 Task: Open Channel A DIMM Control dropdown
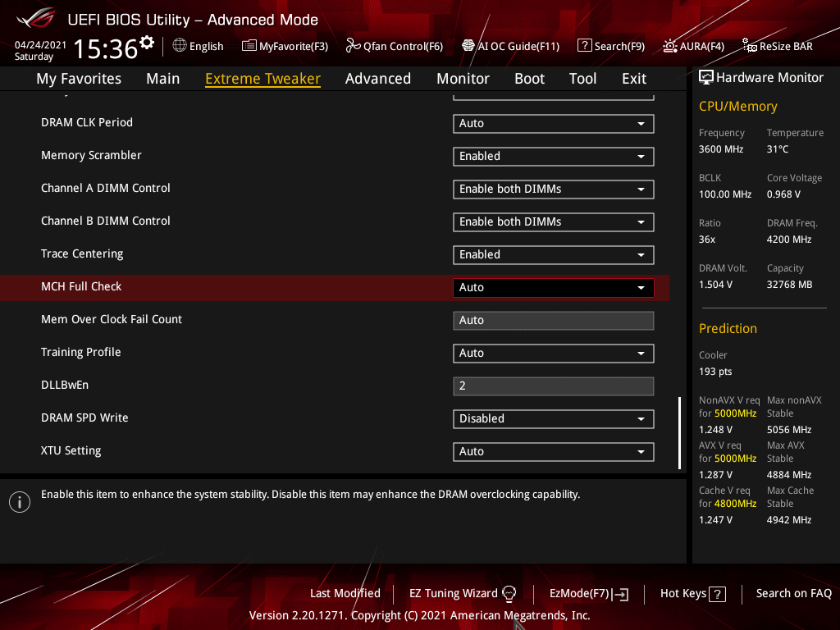pyautogui.click(x=554, y=189)
